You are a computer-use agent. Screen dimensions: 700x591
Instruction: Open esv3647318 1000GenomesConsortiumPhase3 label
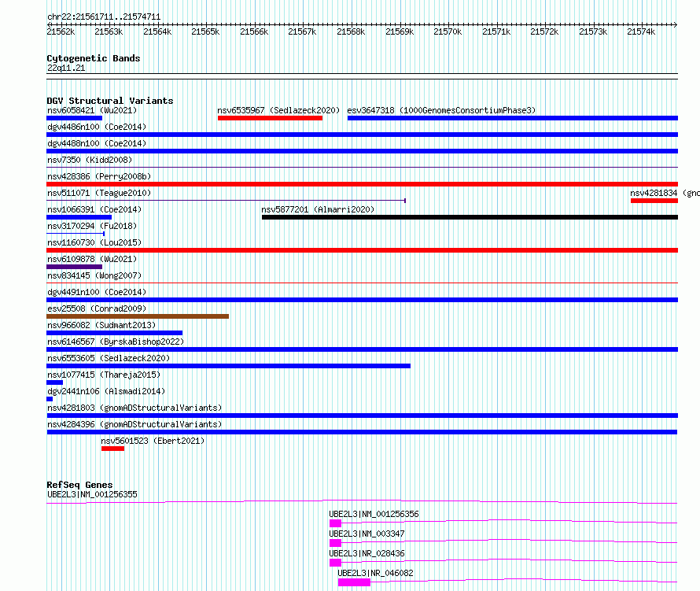tap(441, 110)
